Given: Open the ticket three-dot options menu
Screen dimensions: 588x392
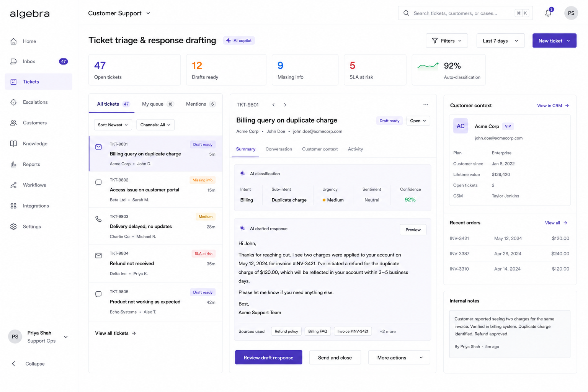Looking at the screenshot, I should coord(426,105).
